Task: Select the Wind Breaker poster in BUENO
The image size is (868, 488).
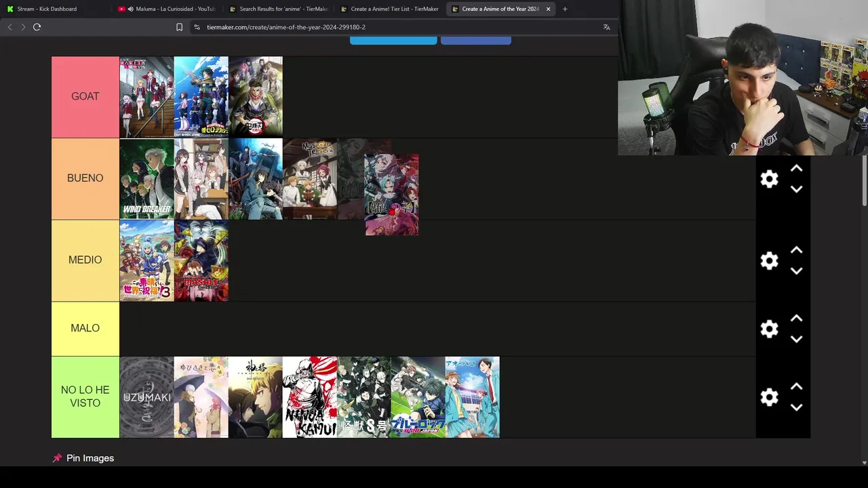Action: [x=147, y=179]
